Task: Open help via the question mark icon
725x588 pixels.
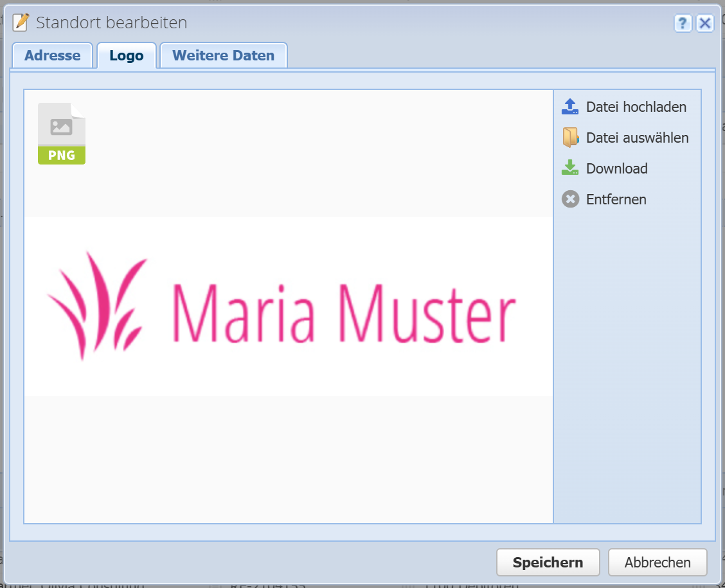Action: [x=683, y=24]
